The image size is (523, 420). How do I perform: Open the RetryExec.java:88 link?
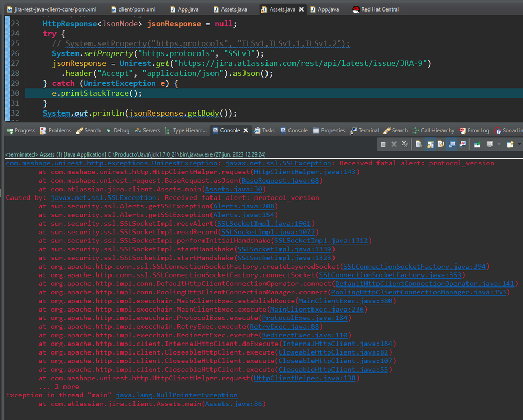(284, 327)
